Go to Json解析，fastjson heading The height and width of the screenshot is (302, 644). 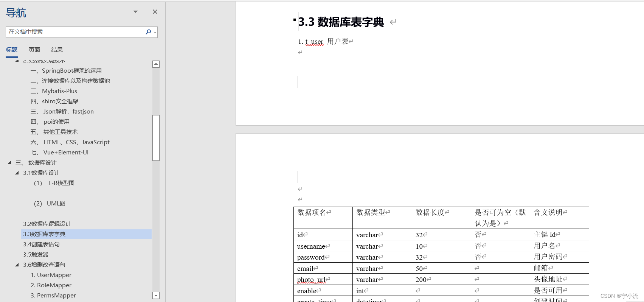62,111
